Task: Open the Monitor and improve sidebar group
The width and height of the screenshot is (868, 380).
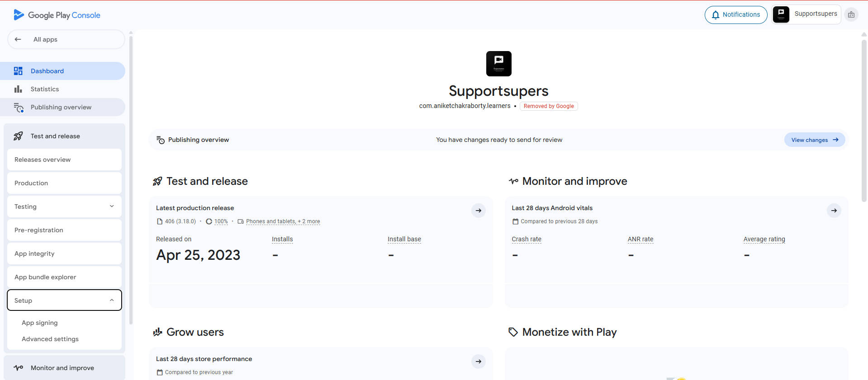Action: click(x=64, y=368)
